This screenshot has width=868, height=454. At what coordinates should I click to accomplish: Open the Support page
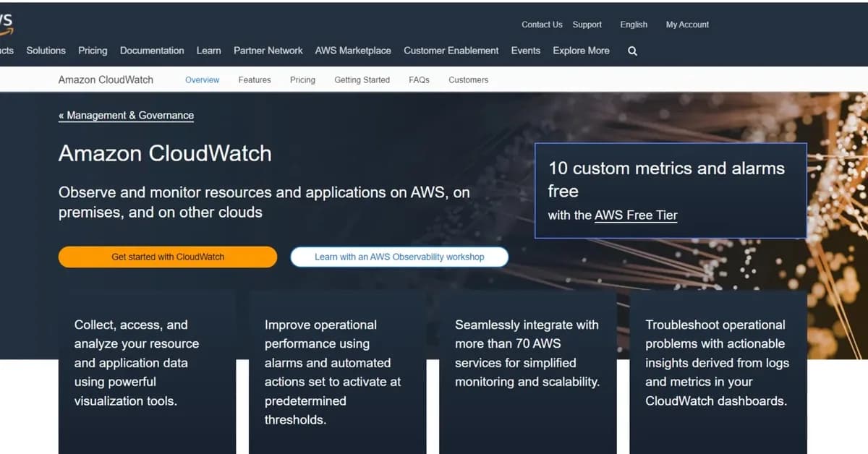pyautogui.click(x=587, y=25)
